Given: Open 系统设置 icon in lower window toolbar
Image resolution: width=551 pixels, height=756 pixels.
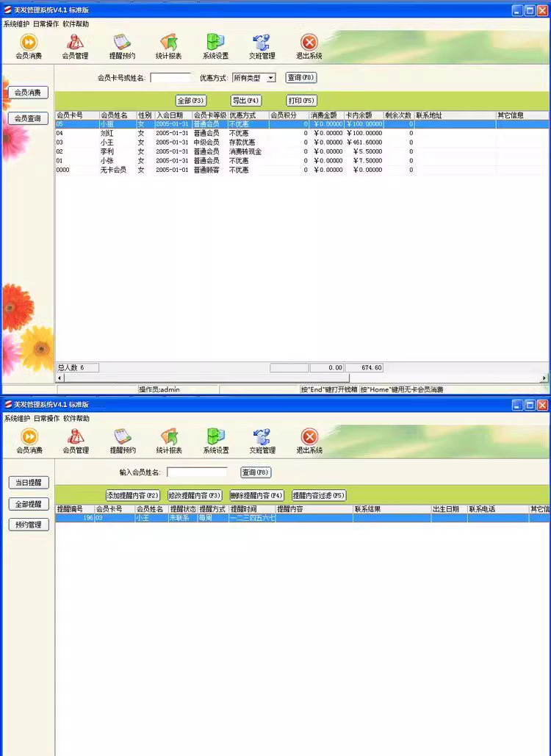Looking at the screenshot, I should [x=216, y=441].
